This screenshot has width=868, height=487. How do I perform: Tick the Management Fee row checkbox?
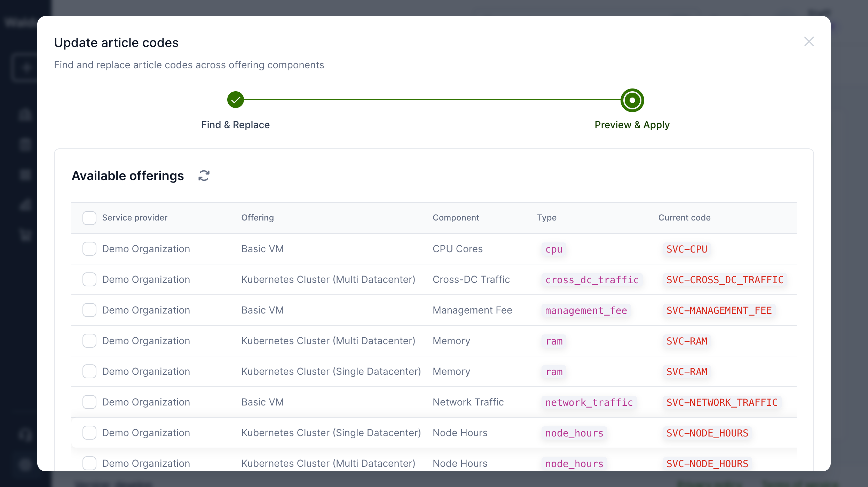coord(89,310)
